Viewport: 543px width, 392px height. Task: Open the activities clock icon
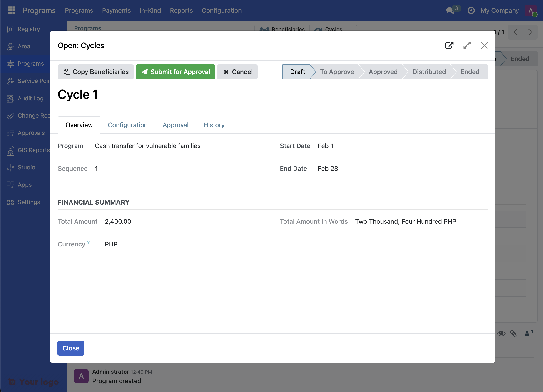tap(471, 10)
